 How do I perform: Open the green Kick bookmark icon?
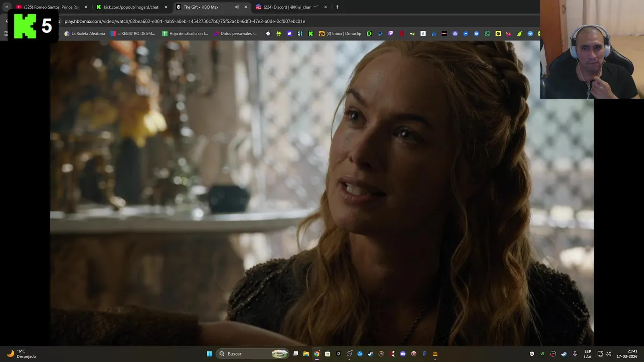[x=311, y=34]
